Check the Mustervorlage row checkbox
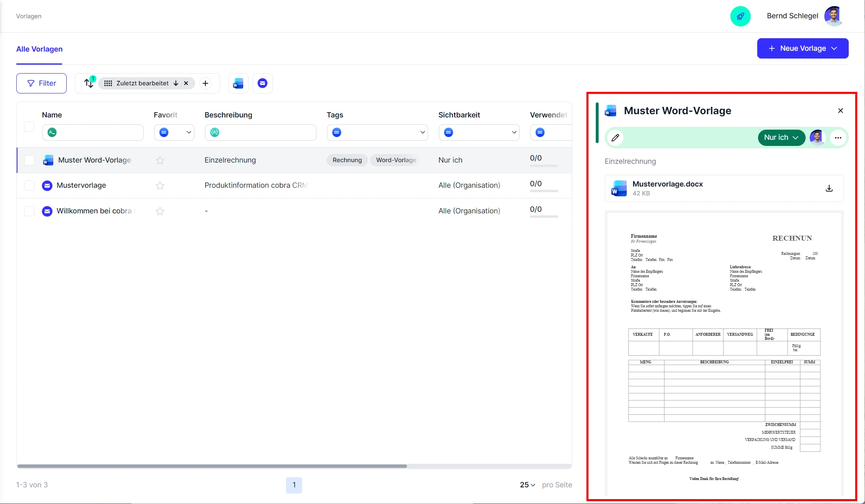 [x=29, y=186]
